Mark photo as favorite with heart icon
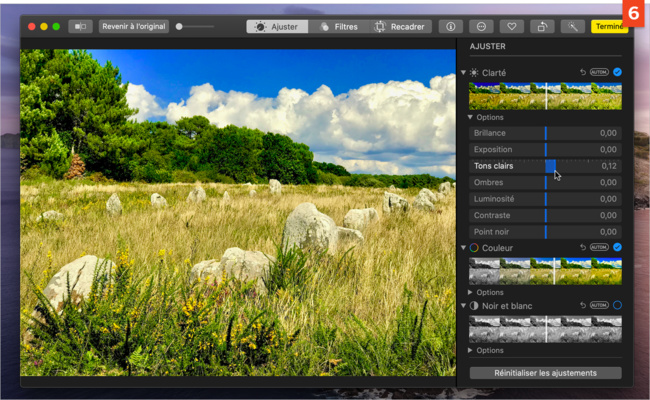The image size is (650, 400). (511, 27)
